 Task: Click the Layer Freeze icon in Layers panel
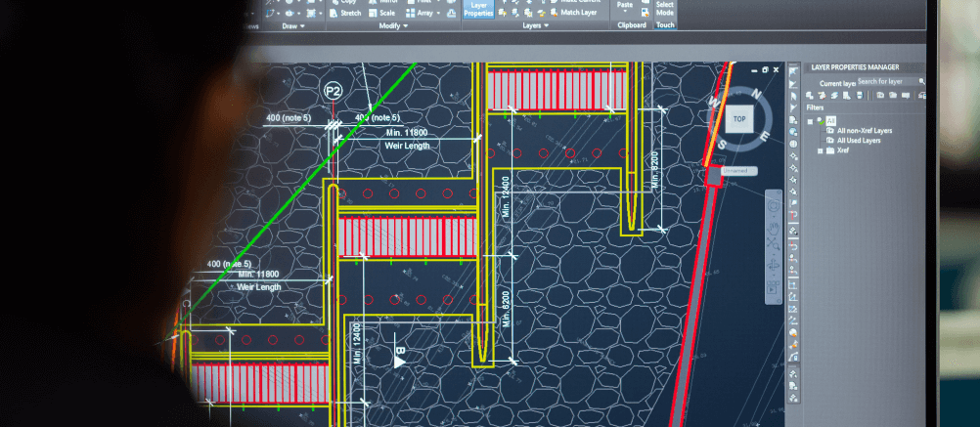(529, 2)
